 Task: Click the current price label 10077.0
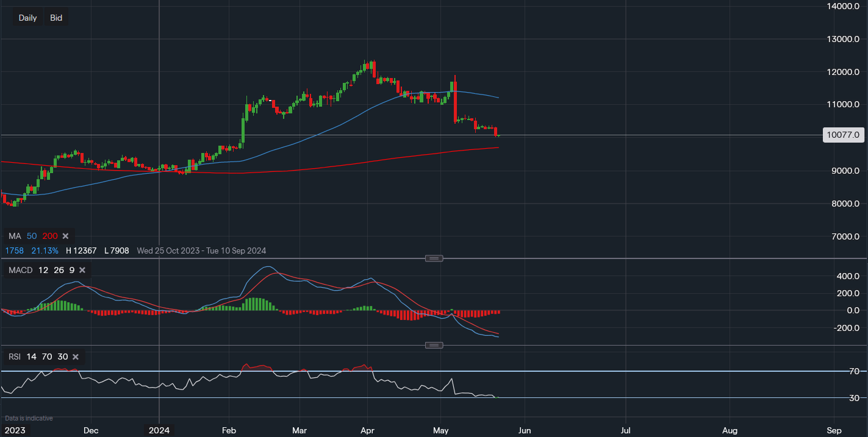[x=844, y=135]
